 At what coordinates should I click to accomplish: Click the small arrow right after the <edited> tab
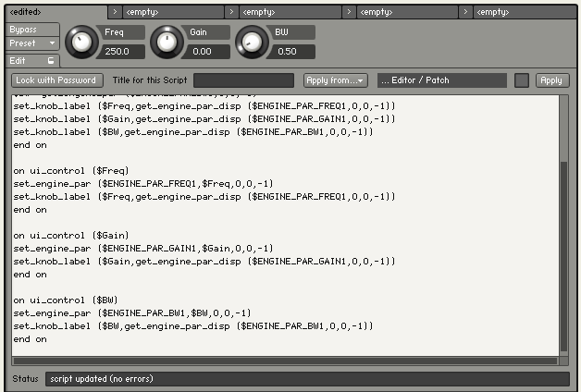coord(115,12)
